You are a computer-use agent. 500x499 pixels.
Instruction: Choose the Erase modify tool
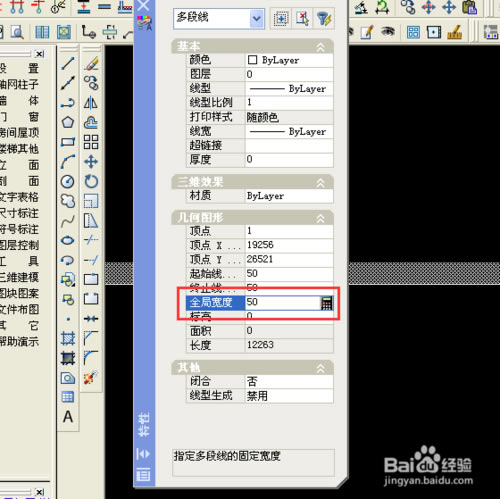pos(91,63)
